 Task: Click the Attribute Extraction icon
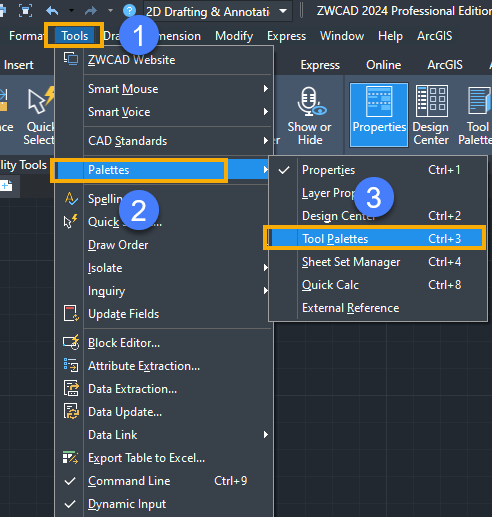coord(71,365)
